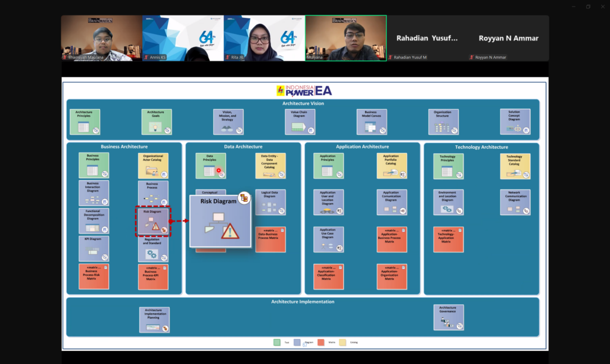610x364 pixels.
Task: Open the Regulation and Standard tile
Action: point(153,249)
